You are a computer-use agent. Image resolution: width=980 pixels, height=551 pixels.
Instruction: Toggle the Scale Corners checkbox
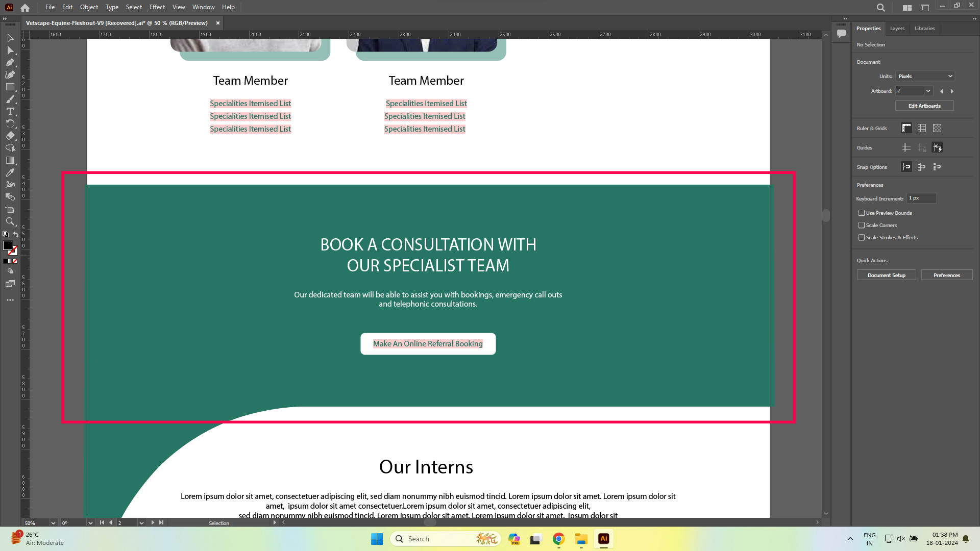[x=862, y=225]
